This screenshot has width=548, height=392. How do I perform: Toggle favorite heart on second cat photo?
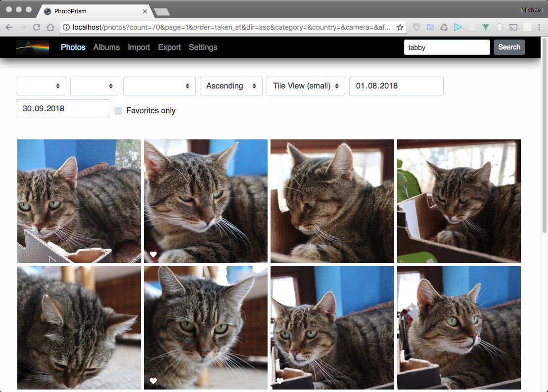[x=153, y=255]
